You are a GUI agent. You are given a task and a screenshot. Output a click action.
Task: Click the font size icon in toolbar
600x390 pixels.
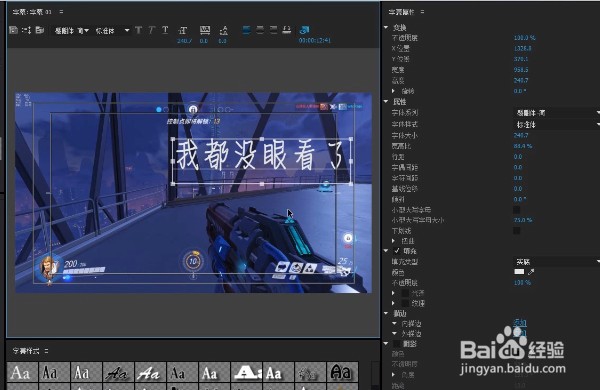(x=183, y=30)
